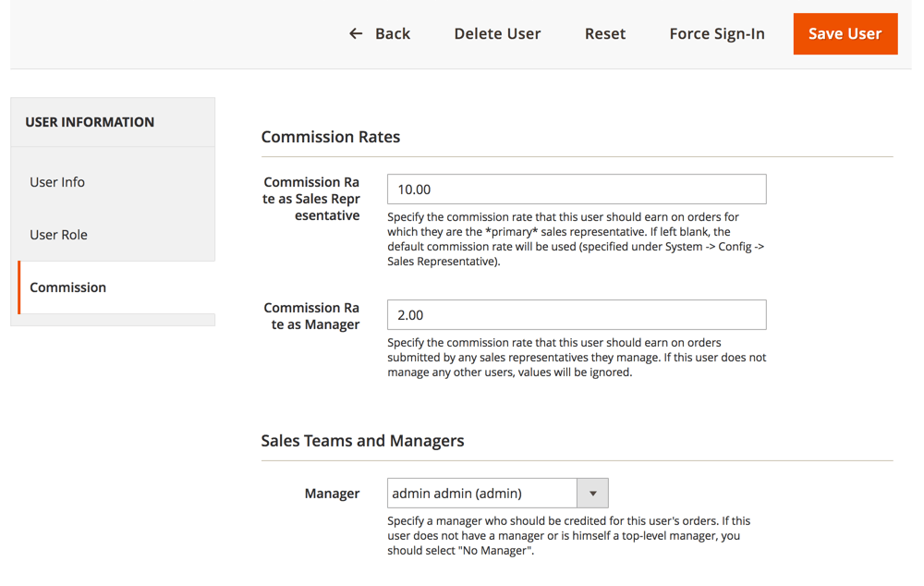The image size is (924, 586).
Task: Click the help text below Manager dropdown
Action: (568, 536)
